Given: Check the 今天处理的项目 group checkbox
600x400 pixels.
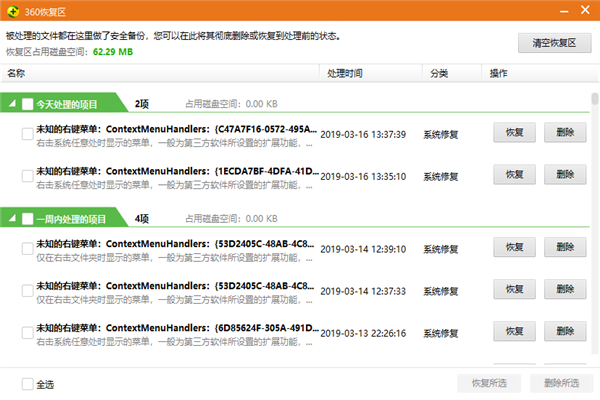Looking at the screenshot, I should point(28,104).
